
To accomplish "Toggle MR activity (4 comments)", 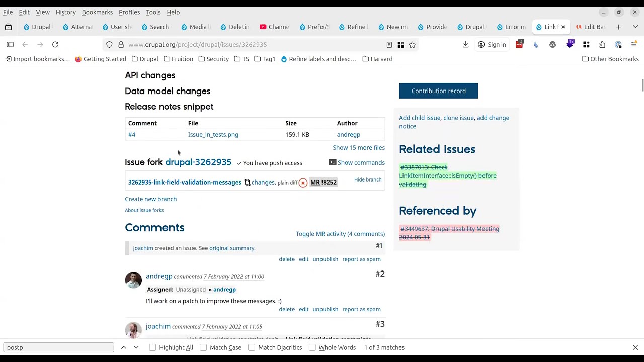I will coord(340,234).
